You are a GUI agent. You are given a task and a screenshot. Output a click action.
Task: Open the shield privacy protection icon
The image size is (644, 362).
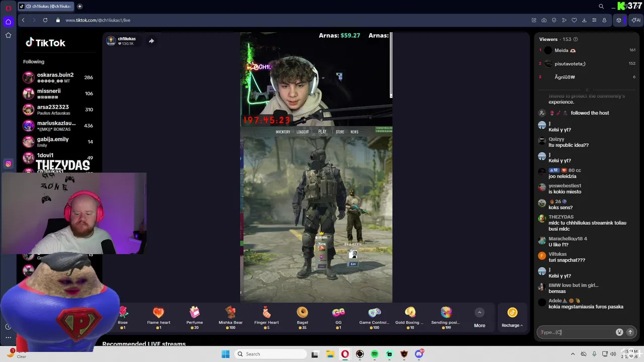point(554,20)
